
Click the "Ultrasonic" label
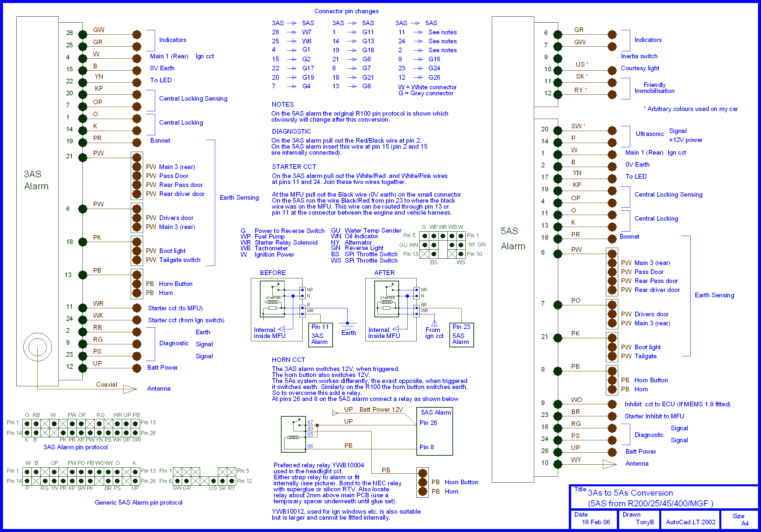point(650,134)
